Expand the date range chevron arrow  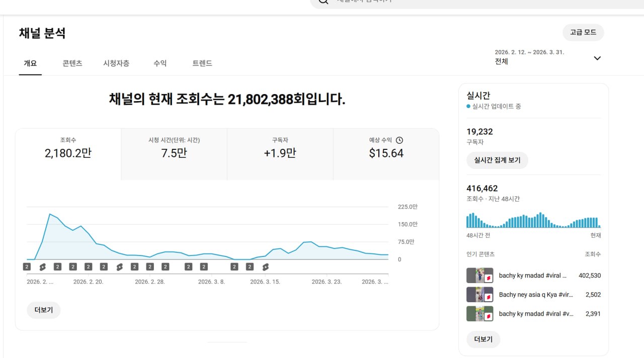click(597, 58)
